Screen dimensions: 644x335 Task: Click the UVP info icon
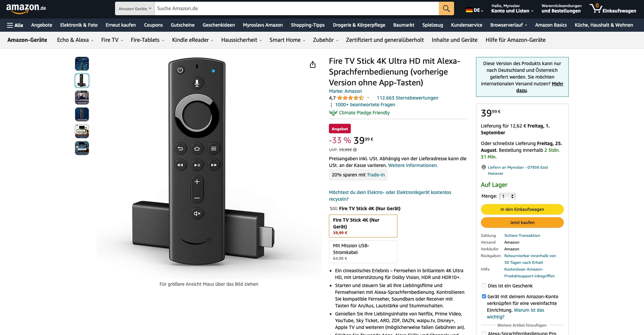(x=355, y=150)
